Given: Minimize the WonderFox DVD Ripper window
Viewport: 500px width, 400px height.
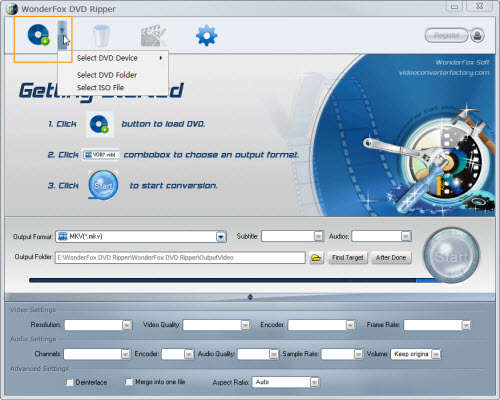Looking at the screenshot, I should pos(455,6).
